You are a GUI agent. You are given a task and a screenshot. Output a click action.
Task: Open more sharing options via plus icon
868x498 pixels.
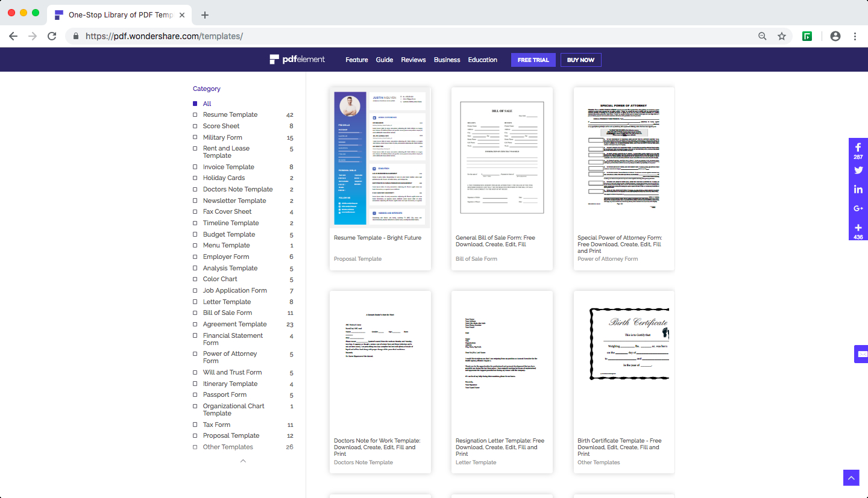point(858,228)
